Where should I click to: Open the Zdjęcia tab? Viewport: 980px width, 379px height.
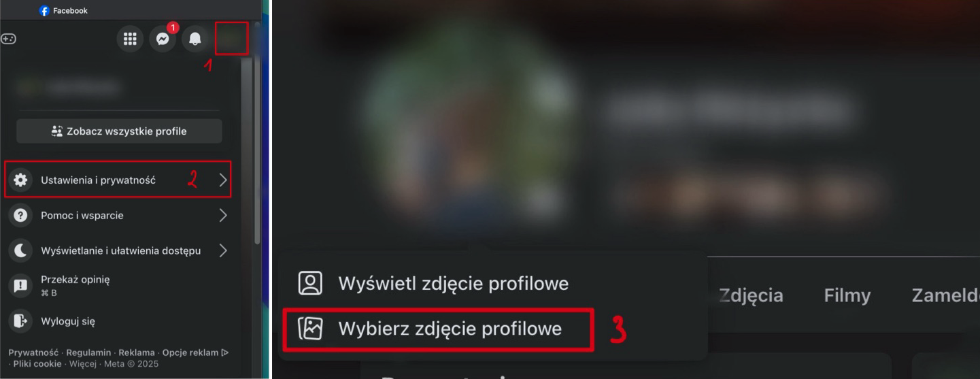point(751,295)
